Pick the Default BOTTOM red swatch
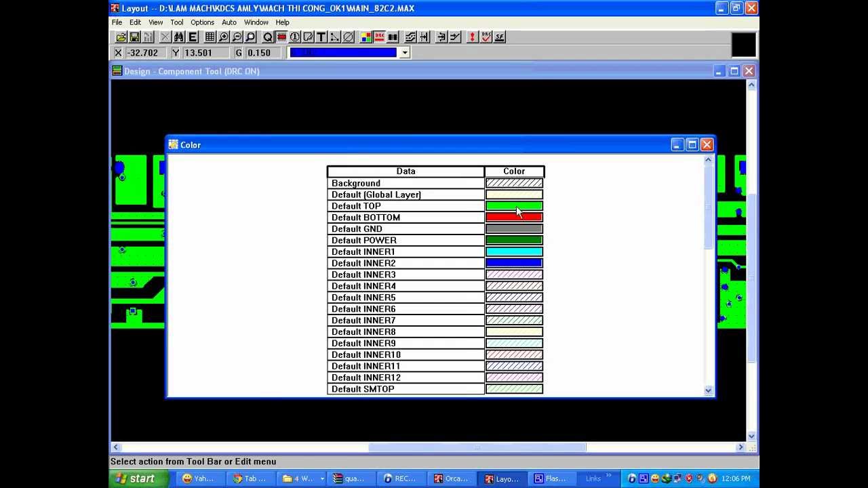The height and width of the screenshot is (488, 868). [514, 218]
